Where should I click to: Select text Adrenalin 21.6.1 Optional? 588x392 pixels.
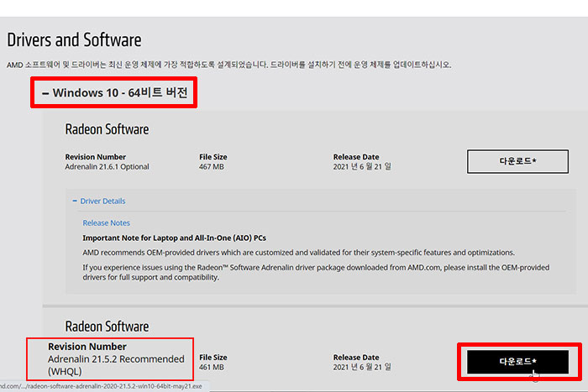click(x=107, y=167)
